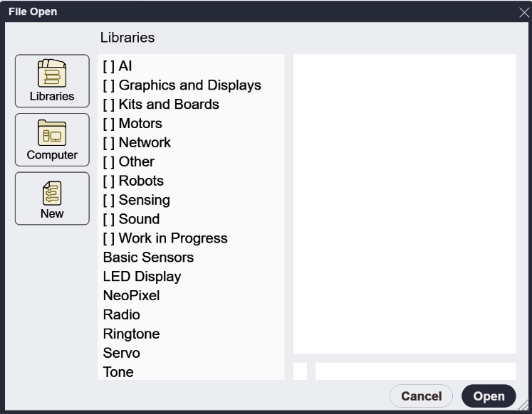Choose the LED Display library
The width and height of the screenshot is (532, 414).
pyautogui.click(x=142, y=277)
